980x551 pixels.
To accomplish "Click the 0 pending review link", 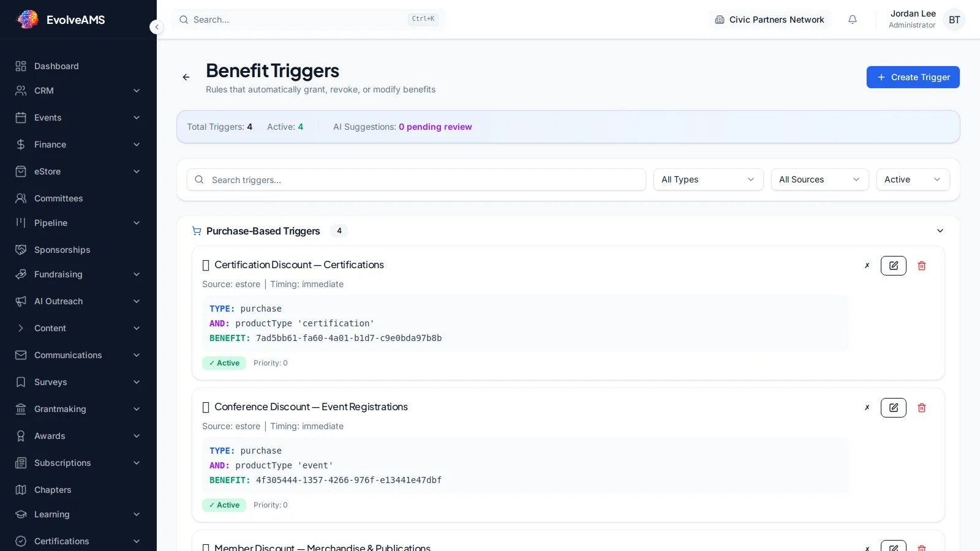I will click(x=435, y=127).
